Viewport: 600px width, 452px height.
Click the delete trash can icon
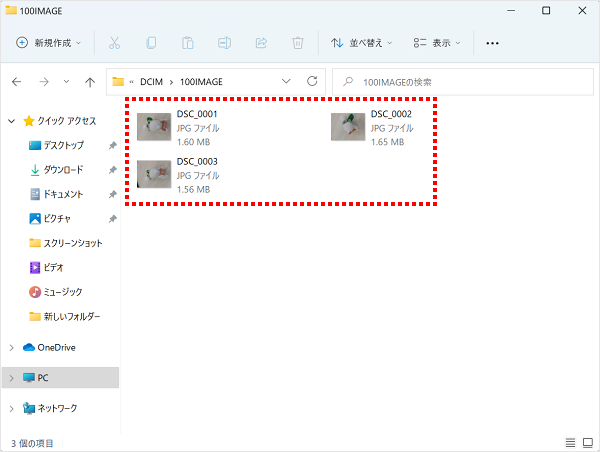coord(298,43)
